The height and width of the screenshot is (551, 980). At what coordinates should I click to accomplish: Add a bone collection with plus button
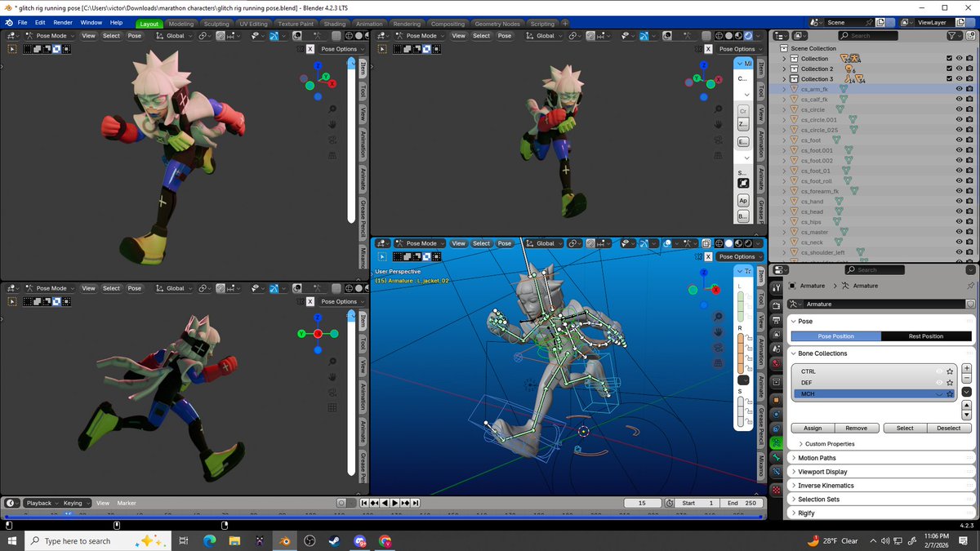point(966,368)
